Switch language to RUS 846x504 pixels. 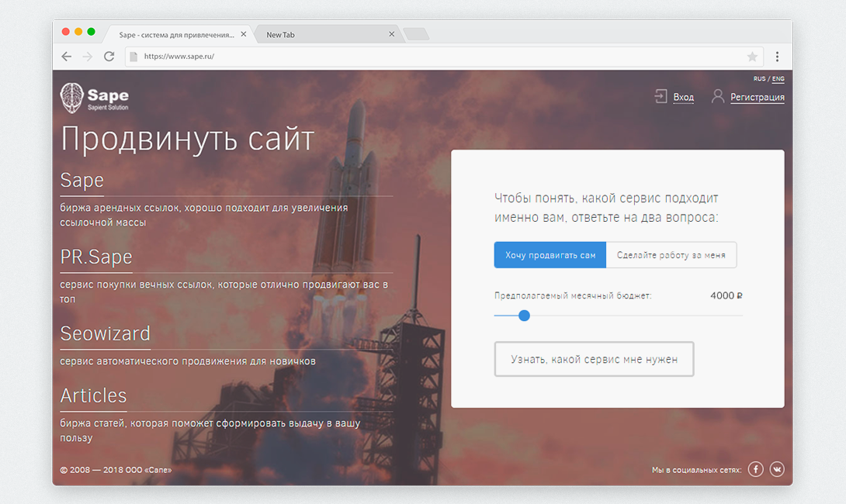[759, 78]
